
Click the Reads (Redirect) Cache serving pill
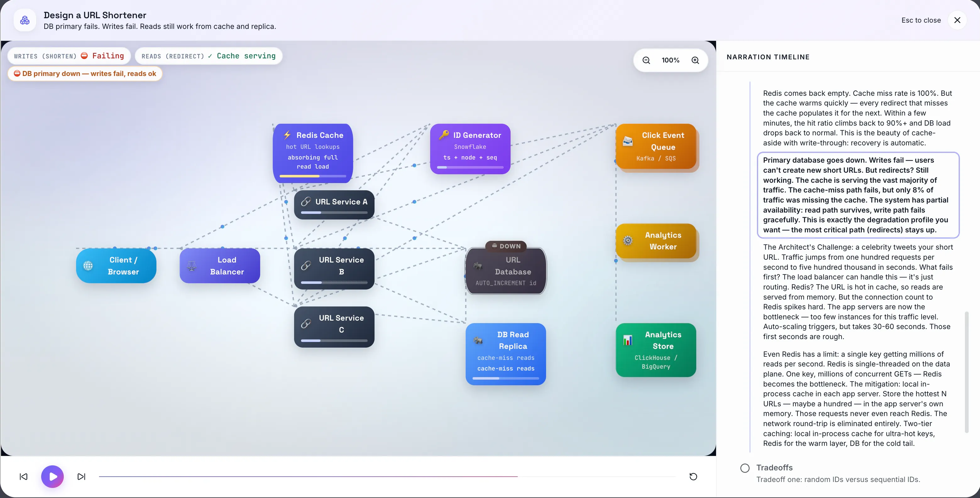209,56
